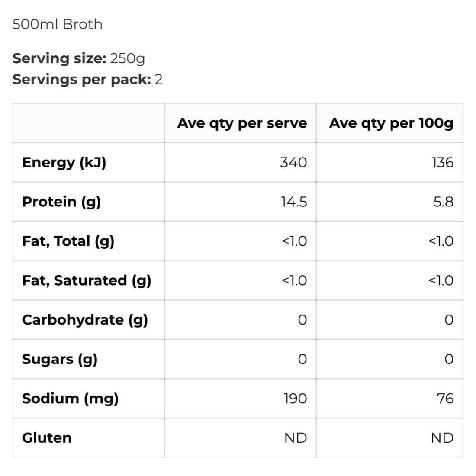
Task: Click the 'Carbohydrate (g)' row label
Action: (85, 320)
